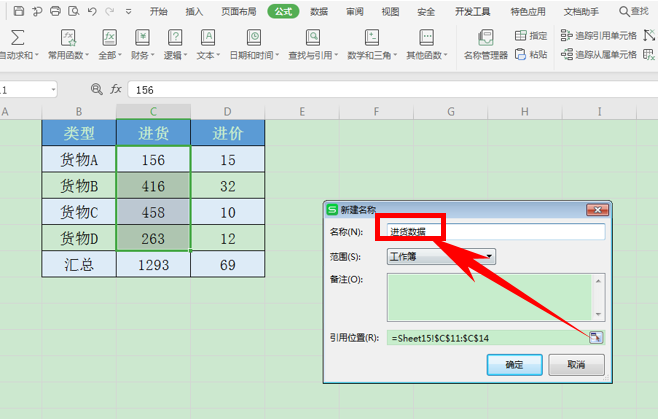Click the 取消 button
This screenshot has height=419, width=658.
[x=576, y=364]
